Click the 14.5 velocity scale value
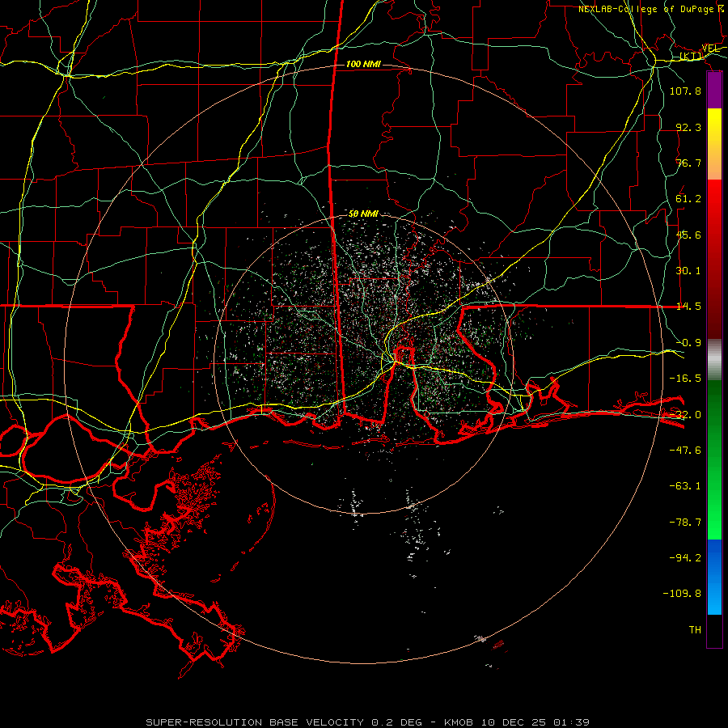The image size is (728, 728). click(688, 307)
